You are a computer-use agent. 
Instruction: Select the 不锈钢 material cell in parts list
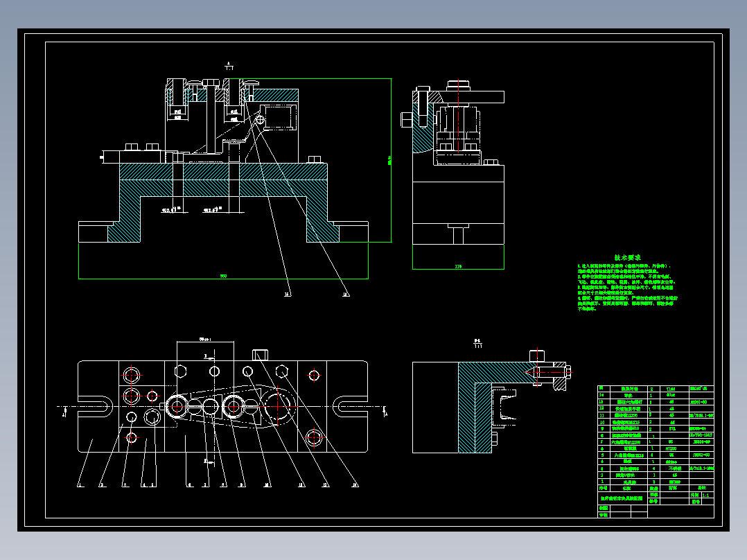click(673, 469)
